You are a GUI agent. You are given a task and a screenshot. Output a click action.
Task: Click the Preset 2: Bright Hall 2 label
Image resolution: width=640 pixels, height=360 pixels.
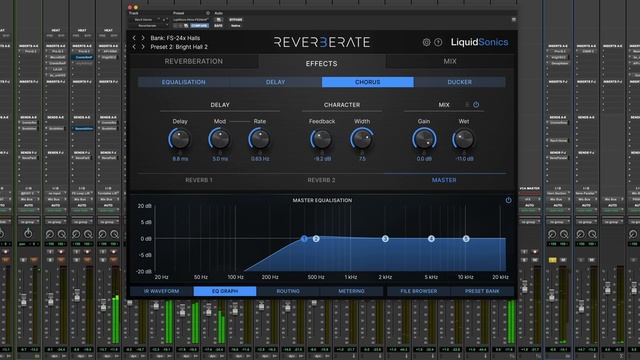click(x=179, y=47)
